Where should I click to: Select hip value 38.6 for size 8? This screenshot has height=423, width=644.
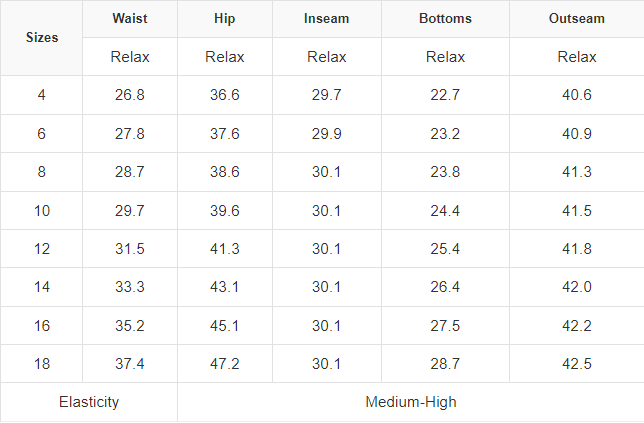pos(225,172)
